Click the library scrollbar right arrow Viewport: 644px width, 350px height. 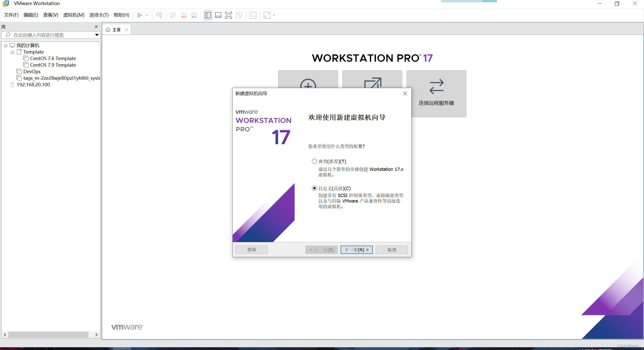(x=96, y=335)
